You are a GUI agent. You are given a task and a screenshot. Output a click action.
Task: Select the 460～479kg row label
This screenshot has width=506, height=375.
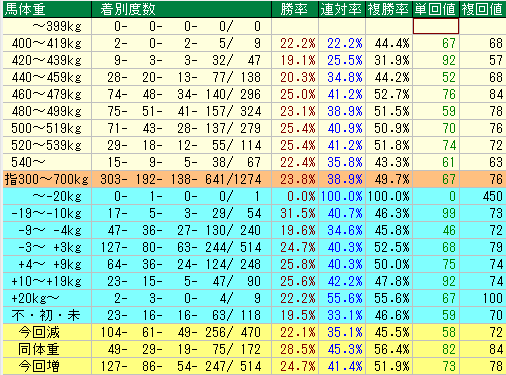(x=47, y=94)
